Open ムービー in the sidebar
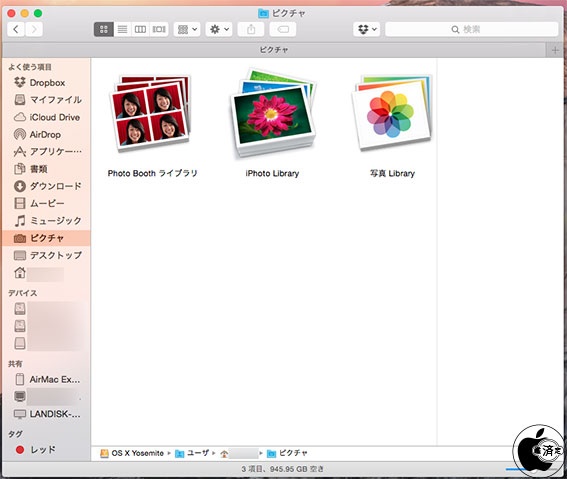 click(46, 204)
